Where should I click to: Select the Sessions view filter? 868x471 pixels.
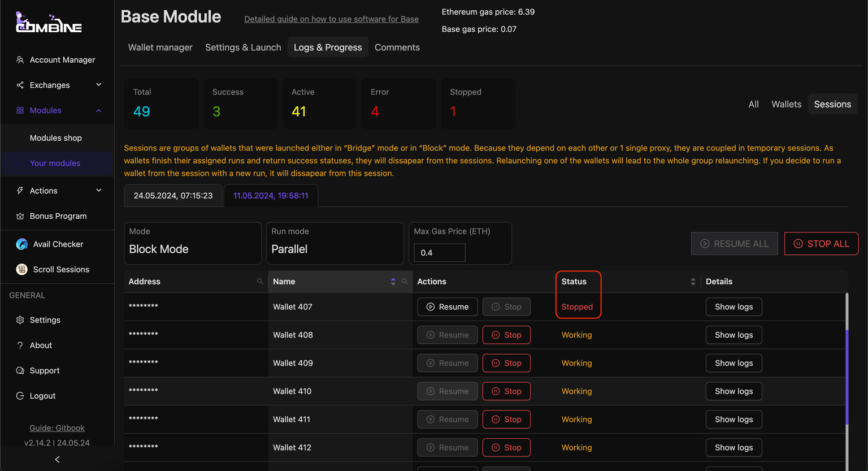pos(832,104)
